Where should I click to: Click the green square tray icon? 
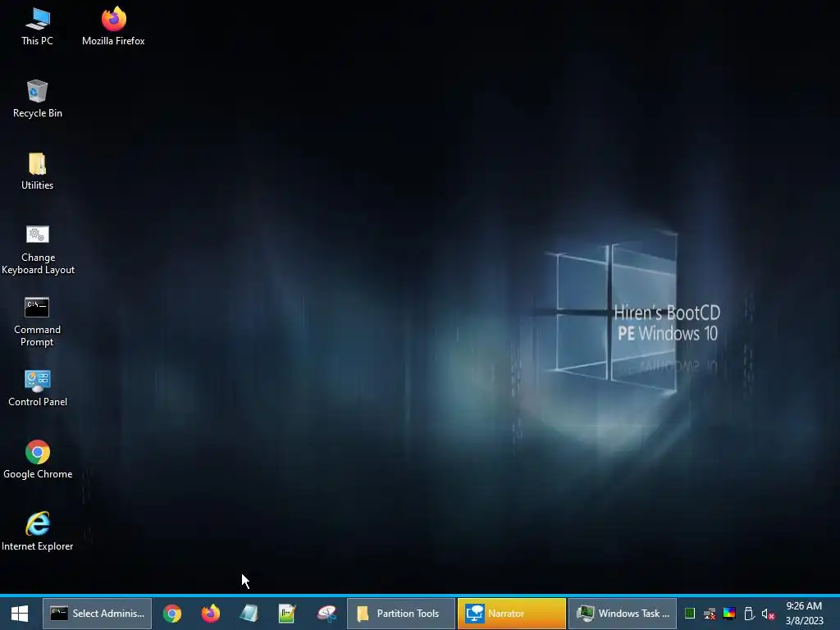pyautogui.click(x=690, y=614)
